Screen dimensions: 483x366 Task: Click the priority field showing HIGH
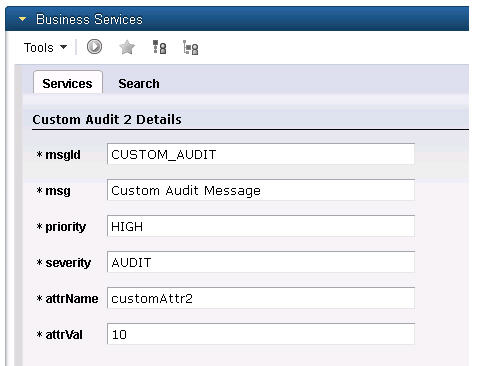click(261, 226)
